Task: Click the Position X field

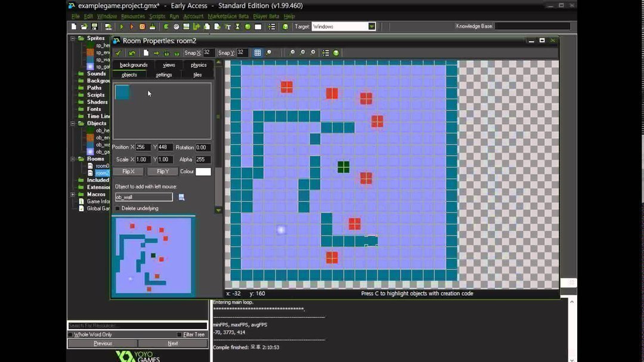Action: 143,147
